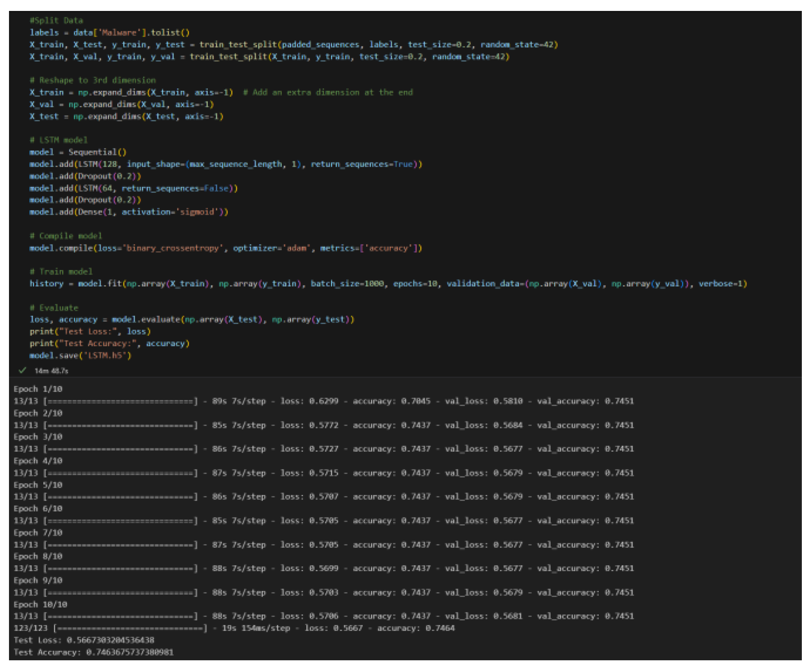The image size is (812, 672).
Task: Click the 'Test Loss: 0.5667303204536438' output line
Action: point(84,640)
